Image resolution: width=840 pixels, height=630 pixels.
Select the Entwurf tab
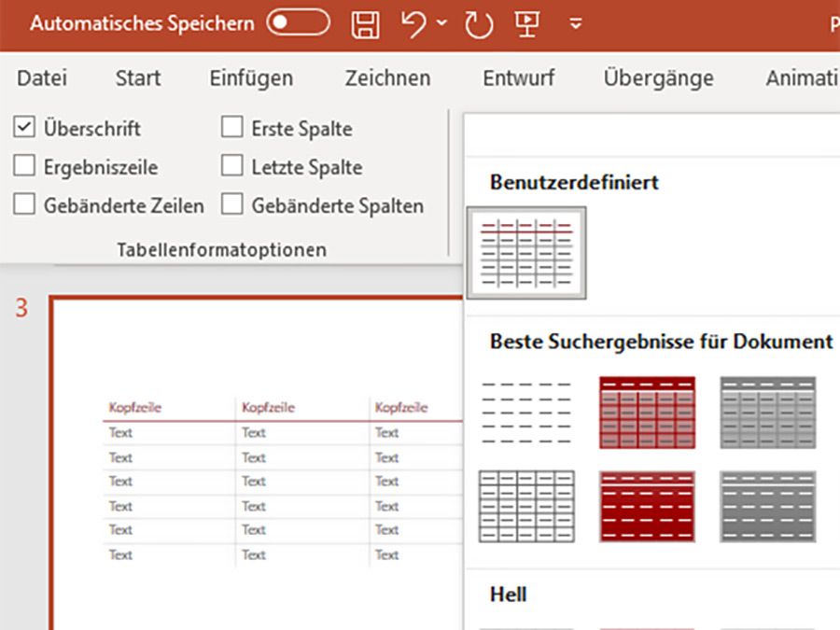pos(519,78)
